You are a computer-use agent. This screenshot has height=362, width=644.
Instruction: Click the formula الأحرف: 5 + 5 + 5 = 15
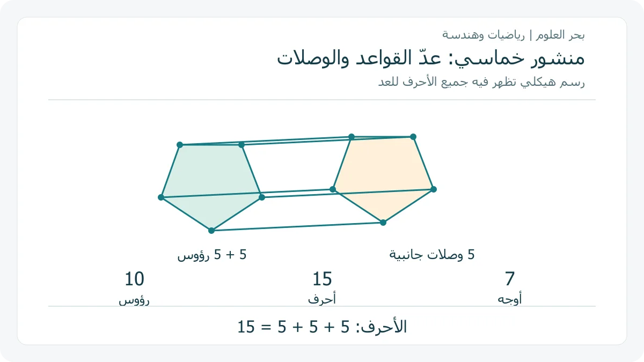(322, 327)
